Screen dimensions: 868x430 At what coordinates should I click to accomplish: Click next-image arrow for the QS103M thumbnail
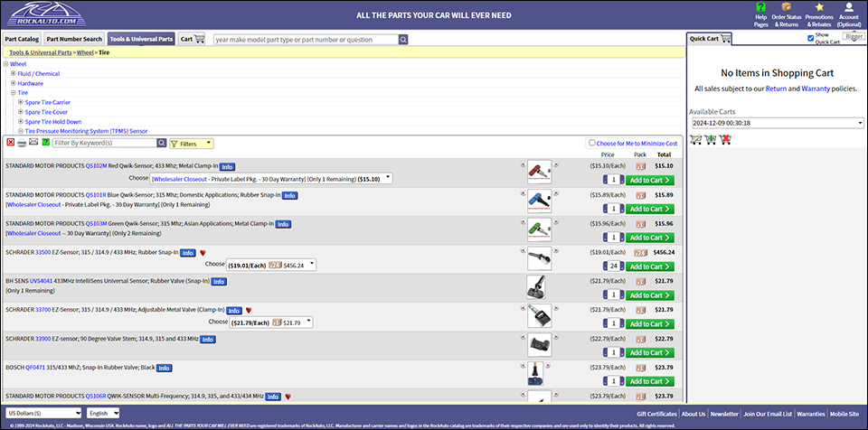pyautogui.click(x=556, y=221)
